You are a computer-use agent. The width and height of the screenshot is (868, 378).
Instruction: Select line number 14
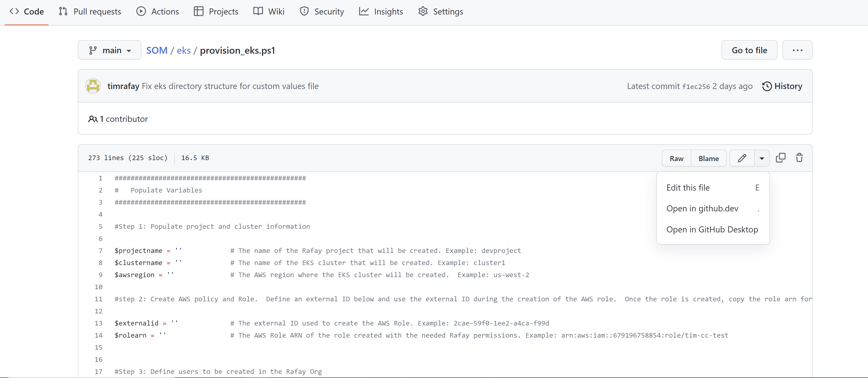point(98,335)
